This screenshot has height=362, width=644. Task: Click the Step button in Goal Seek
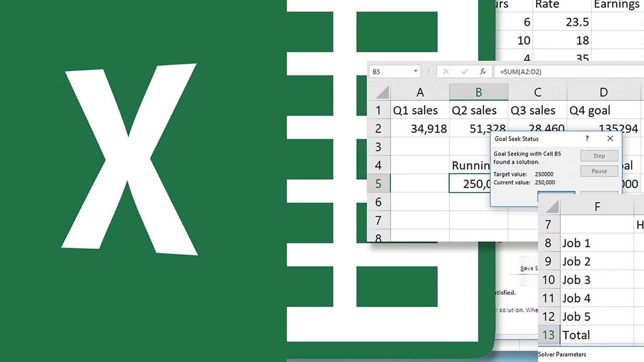(x=599, y=156)
